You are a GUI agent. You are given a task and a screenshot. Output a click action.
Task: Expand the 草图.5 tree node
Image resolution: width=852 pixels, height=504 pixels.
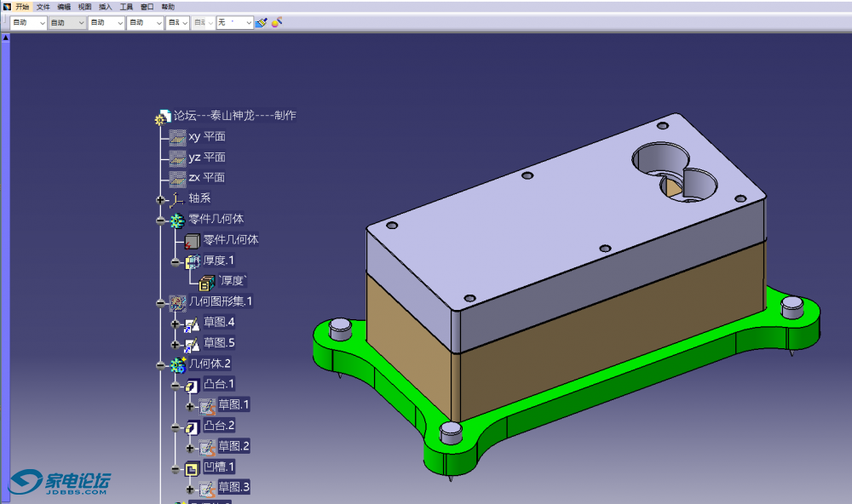(176, 344)
